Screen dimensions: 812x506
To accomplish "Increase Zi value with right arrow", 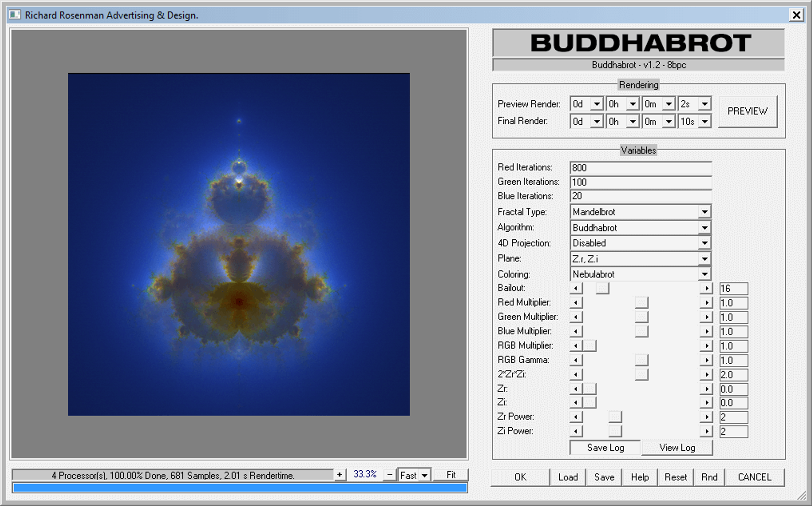I will (706, 402).
